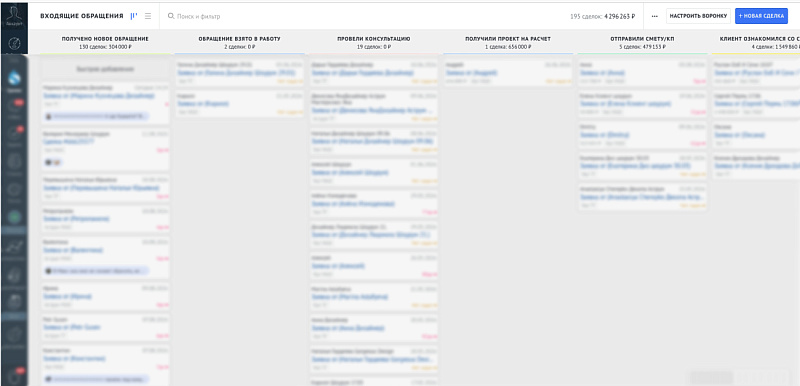The width and height of the screenshot is (800, 386).
Task: Click the 1 сделка: 656 000 ₽ count
Action: point(508,46)
